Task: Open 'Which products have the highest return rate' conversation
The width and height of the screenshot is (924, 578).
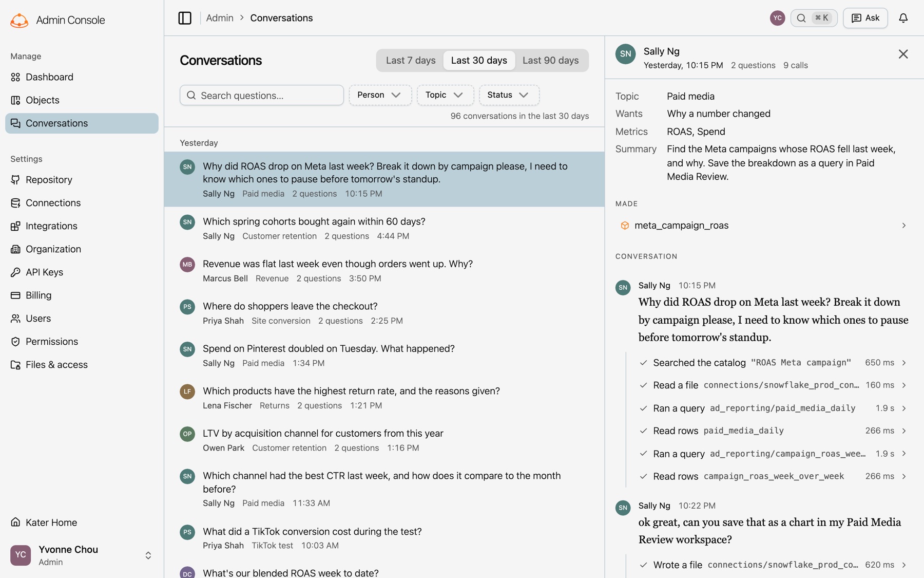Action: click(x=384, y=398)
